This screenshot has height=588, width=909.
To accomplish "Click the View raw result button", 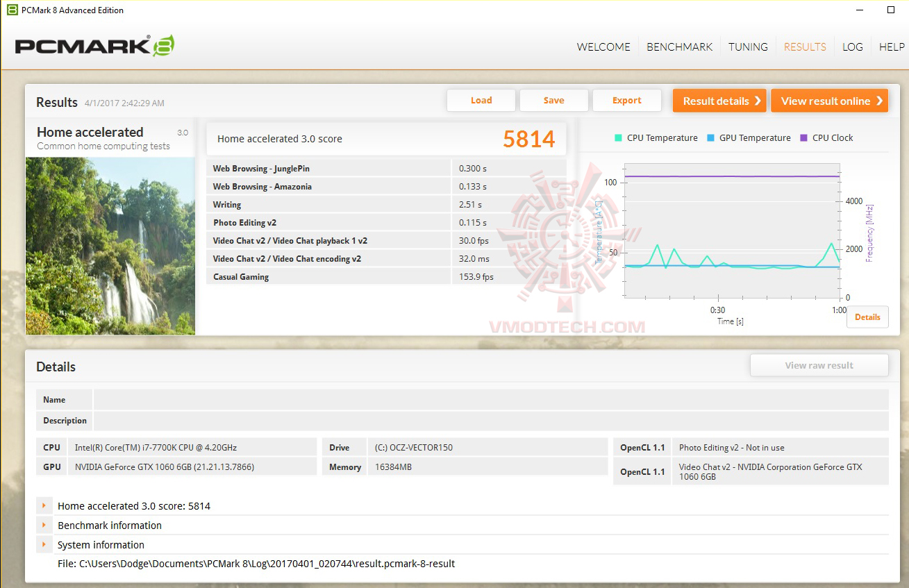I will click(819, 365).
